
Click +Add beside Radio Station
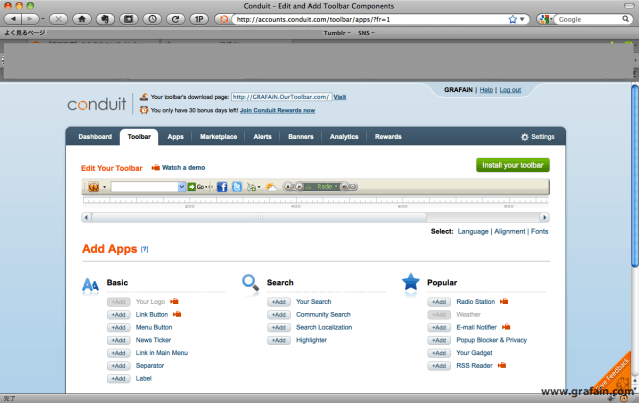tap(439, 302)
